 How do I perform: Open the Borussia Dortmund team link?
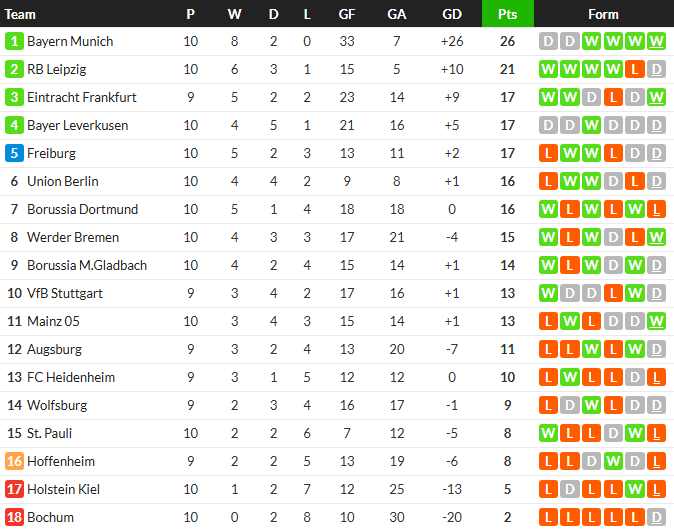pyautogui.click(x=82, y=210)
